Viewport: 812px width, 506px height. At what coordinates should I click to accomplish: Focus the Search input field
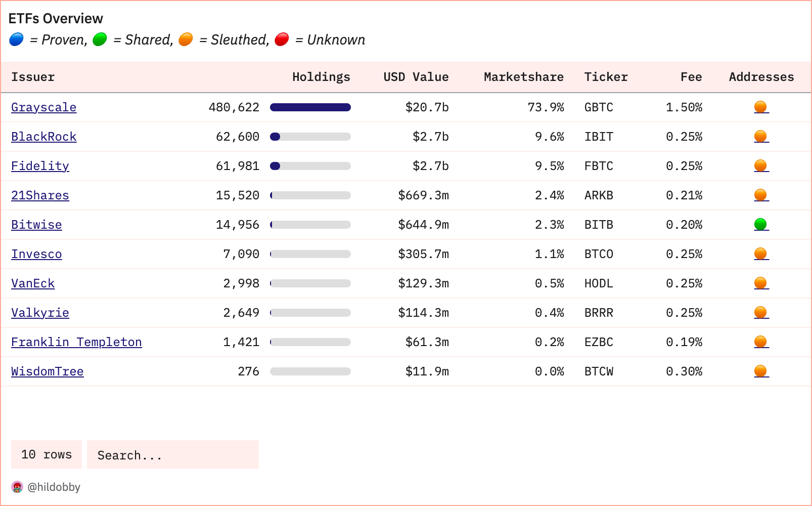173,454
